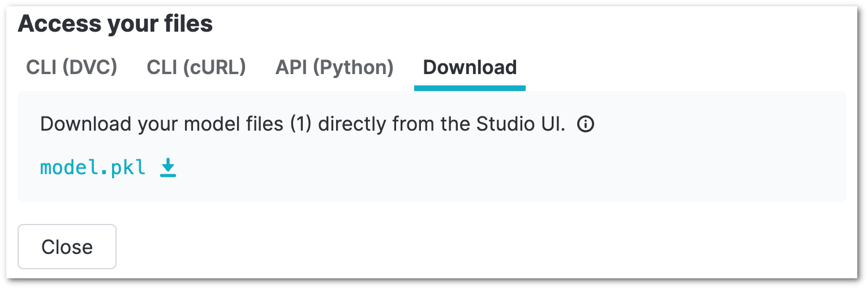This screenshot has width=868, height=289.
Task: Switch to the CLI (cURL) tab
Action: [x=196, y=67]
